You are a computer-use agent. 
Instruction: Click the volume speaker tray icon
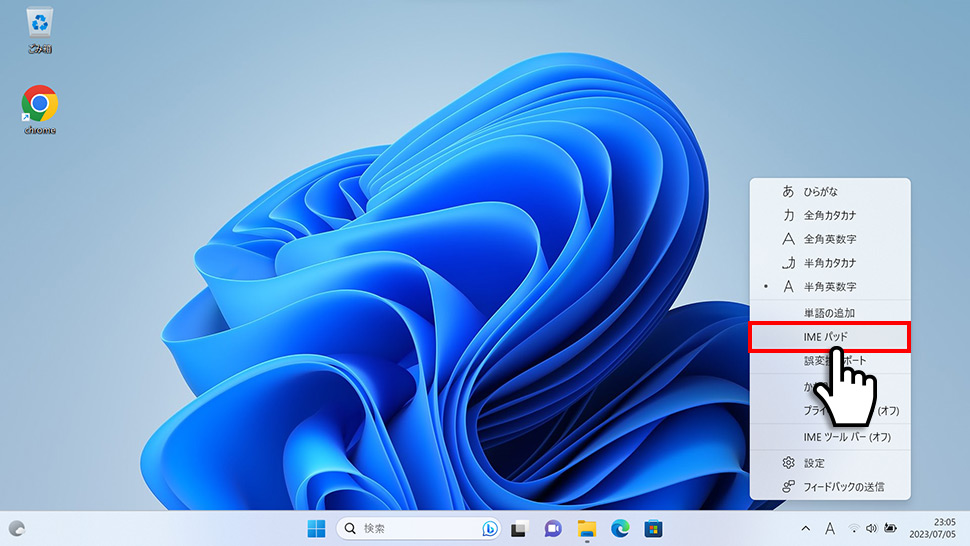[x=872, y=529]
